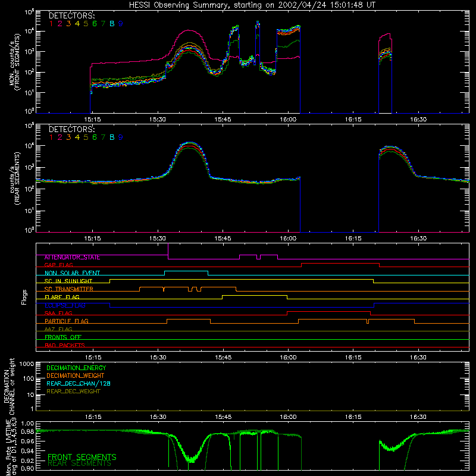Click yellow detector number 4 in rear segments legend
This screenshot has width=476, height=476.
click(x=77, y=137)
